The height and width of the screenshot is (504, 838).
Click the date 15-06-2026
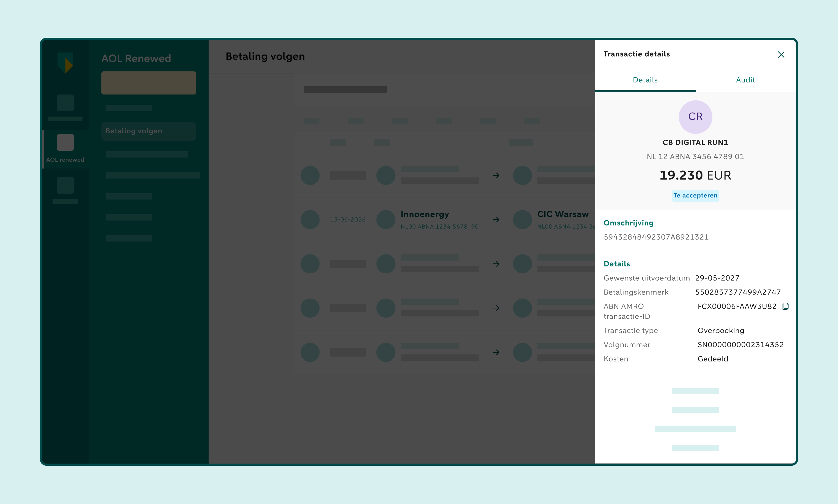pyautogui.click(x=348, y=220)
